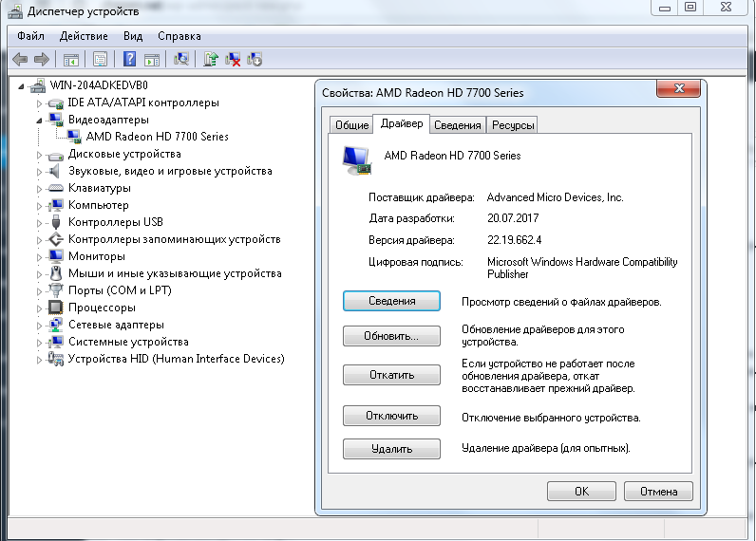Open the Вид menu
The height and width of the screenshot is (541, 756).
click(133, 36)
